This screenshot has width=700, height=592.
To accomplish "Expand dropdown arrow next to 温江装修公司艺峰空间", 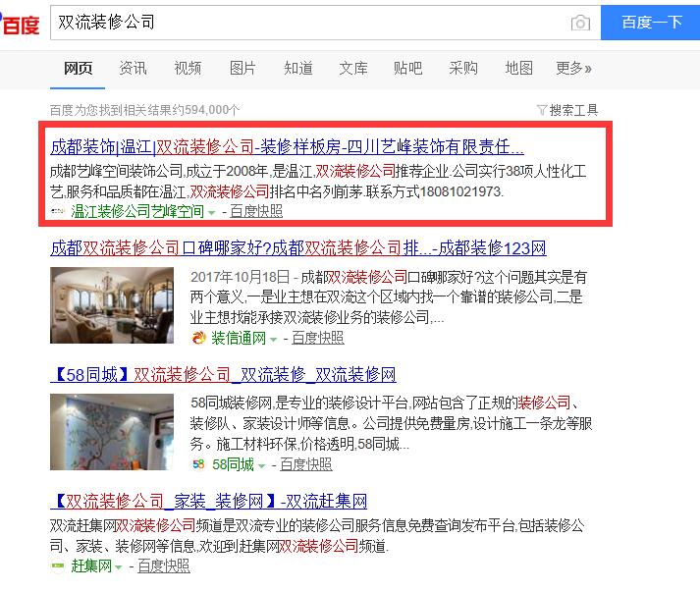I will pos(212,213).
